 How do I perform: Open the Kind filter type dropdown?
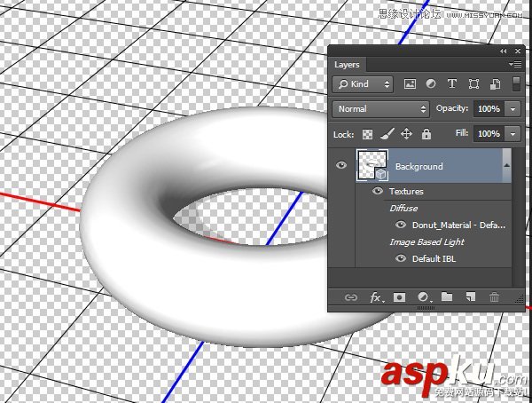(x=364, y=84)
